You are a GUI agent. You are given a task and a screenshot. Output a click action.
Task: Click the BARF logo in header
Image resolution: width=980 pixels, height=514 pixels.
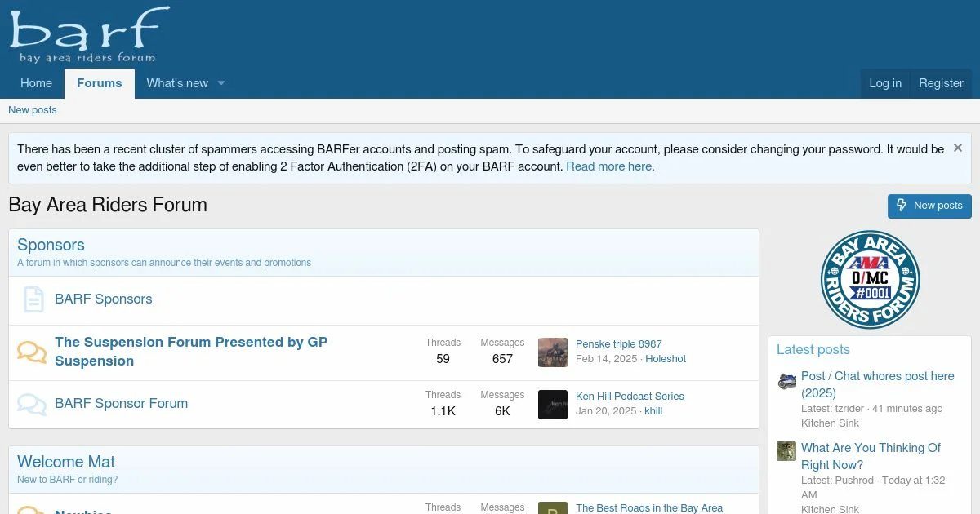point(90,34)
